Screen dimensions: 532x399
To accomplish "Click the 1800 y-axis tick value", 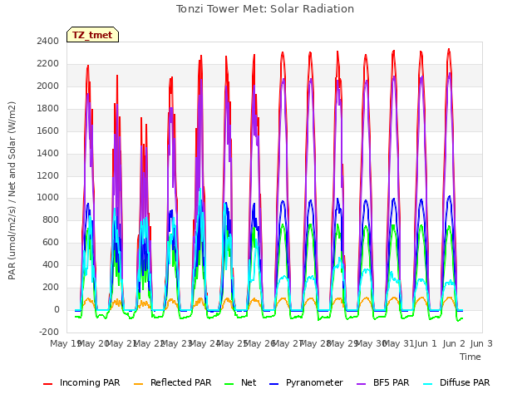I will pos(48,108).
